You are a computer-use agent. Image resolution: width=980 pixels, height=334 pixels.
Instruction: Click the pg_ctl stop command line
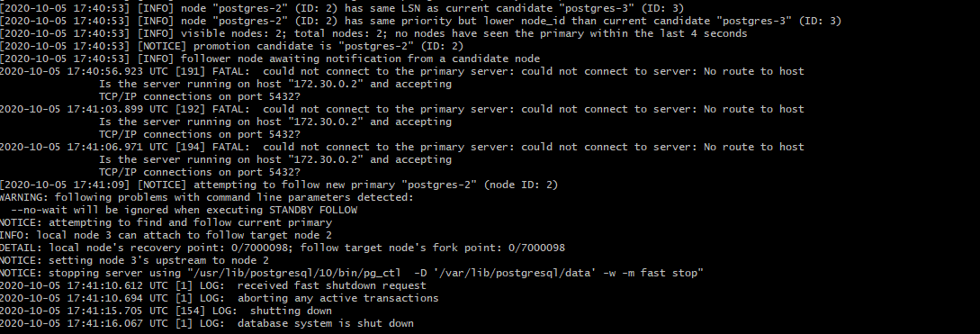pyautogui.click(x=352, y=273)
